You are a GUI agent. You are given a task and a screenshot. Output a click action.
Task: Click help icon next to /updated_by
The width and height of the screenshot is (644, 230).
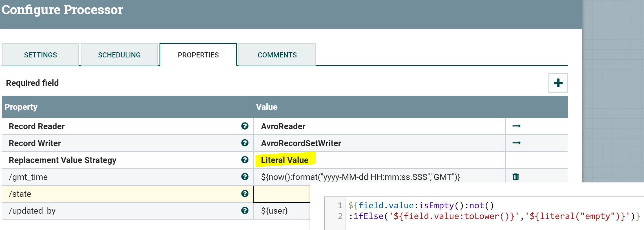245,211
